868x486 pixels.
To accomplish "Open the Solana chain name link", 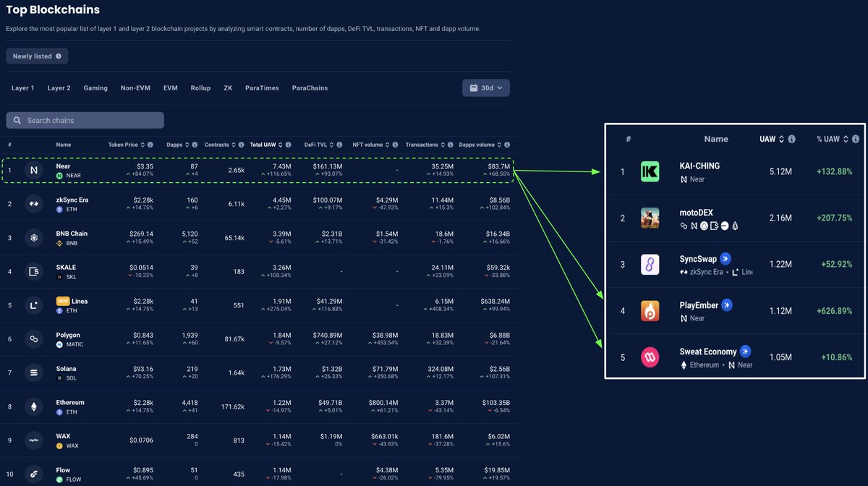I will pos(67,369).
